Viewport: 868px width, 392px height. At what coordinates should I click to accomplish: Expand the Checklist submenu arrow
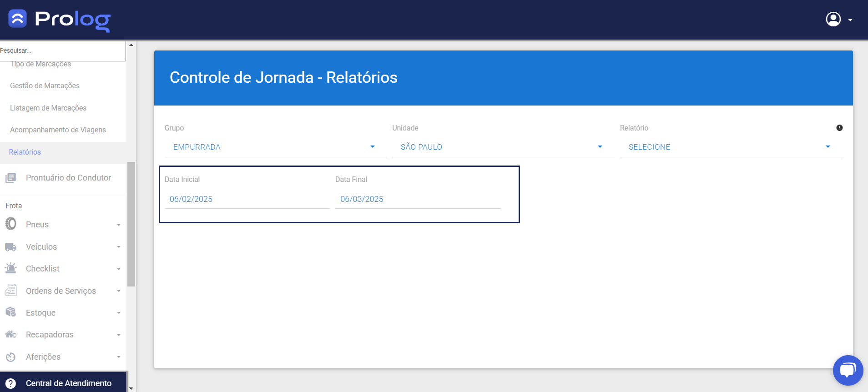(119, 269)
